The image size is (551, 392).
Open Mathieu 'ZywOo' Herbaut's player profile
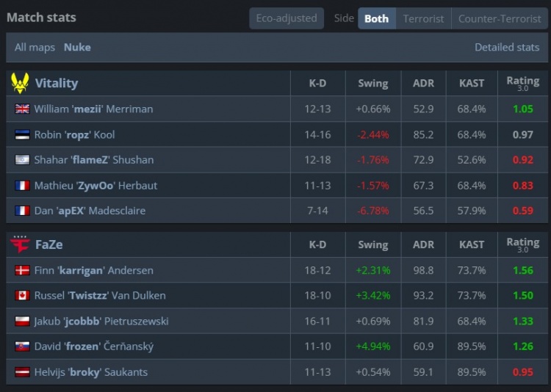tap(96, 186)
